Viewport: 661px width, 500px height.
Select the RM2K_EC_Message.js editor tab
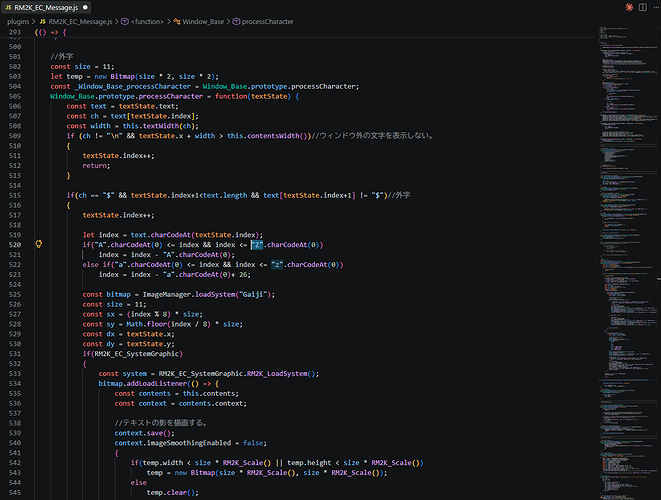[x=46, y=7]
